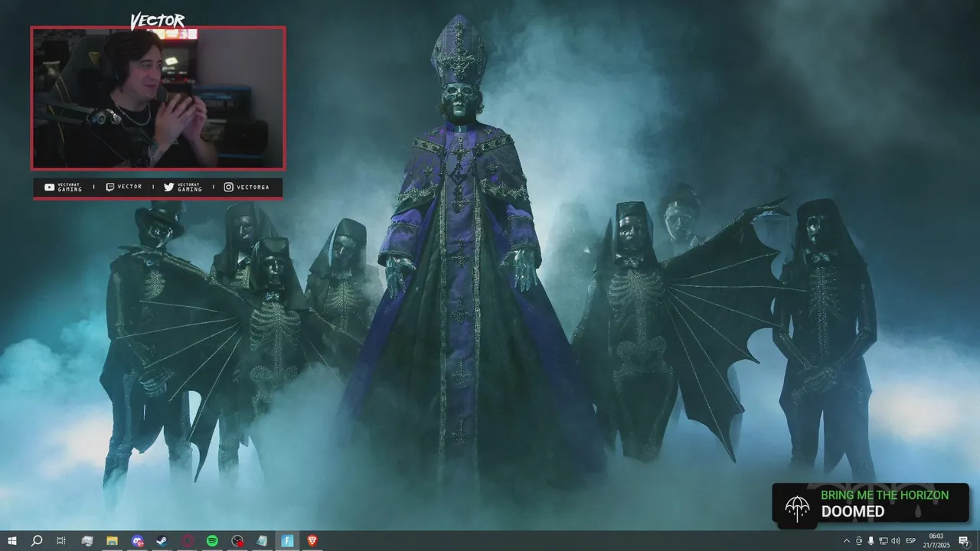Screen dimensions: 980x551
Task: Click the microphone tray icon
Action: coord(871,541)
